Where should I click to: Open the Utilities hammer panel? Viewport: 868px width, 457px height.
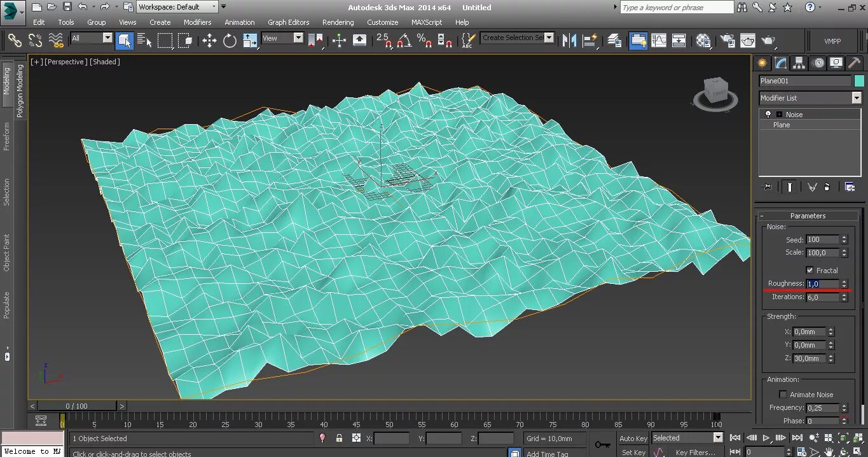854,63
